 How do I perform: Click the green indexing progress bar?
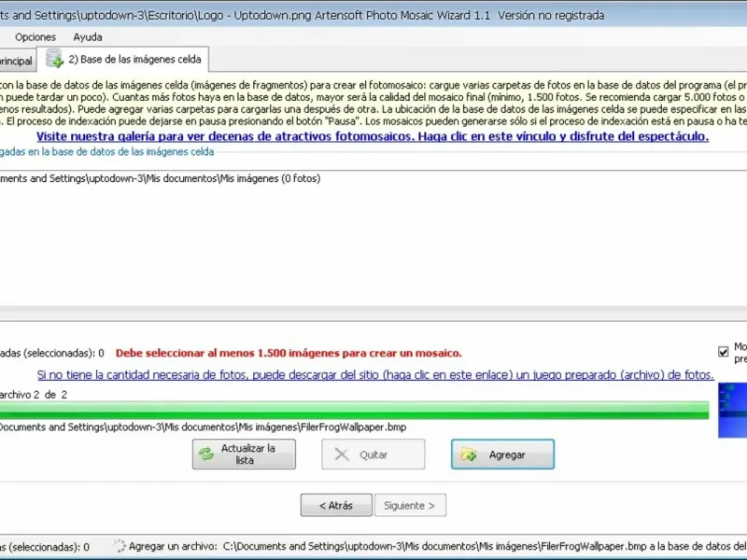click(355, 411)
